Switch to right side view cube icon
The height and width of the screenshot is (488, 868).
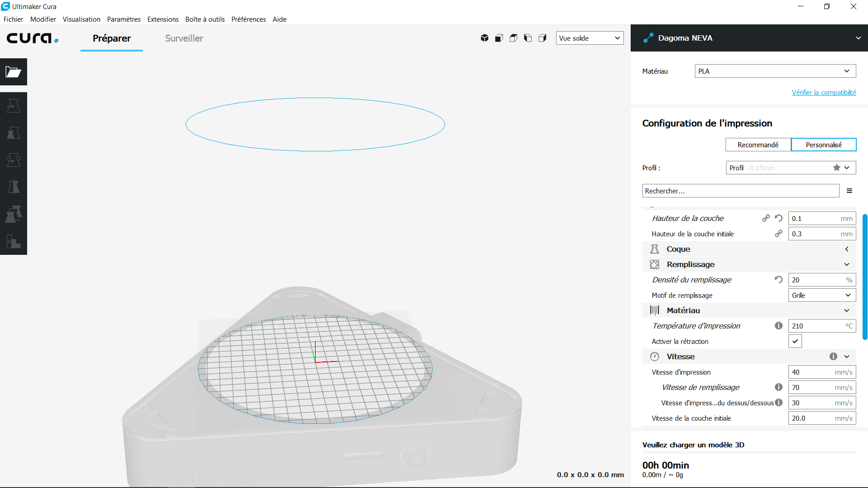point(542,38)
